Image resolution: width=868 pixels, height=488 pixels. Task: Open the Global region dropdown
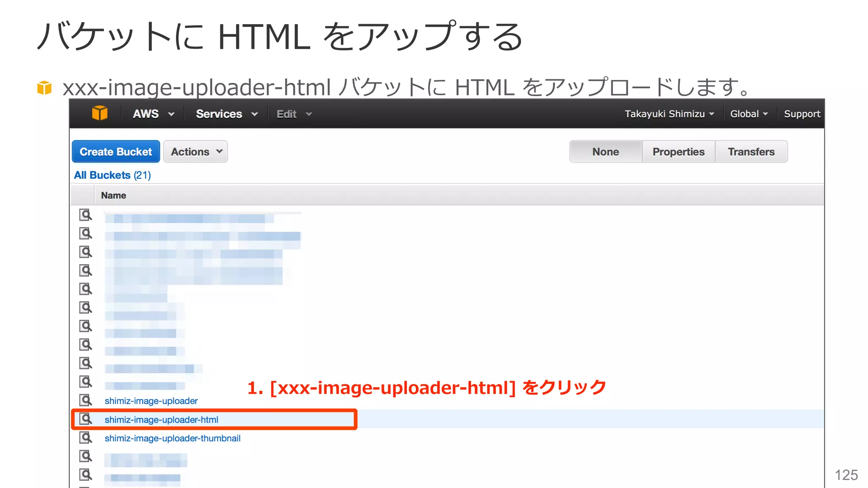(x=749, y=114)
